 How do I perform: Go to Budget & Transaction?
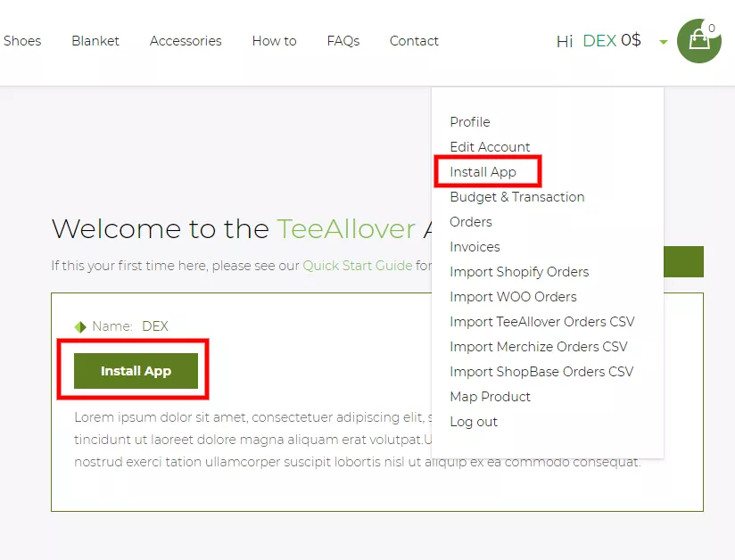(516, 197)
